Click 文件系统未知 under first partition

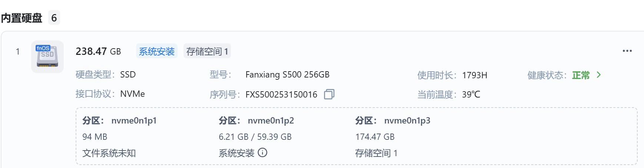(x=109, y=153)
